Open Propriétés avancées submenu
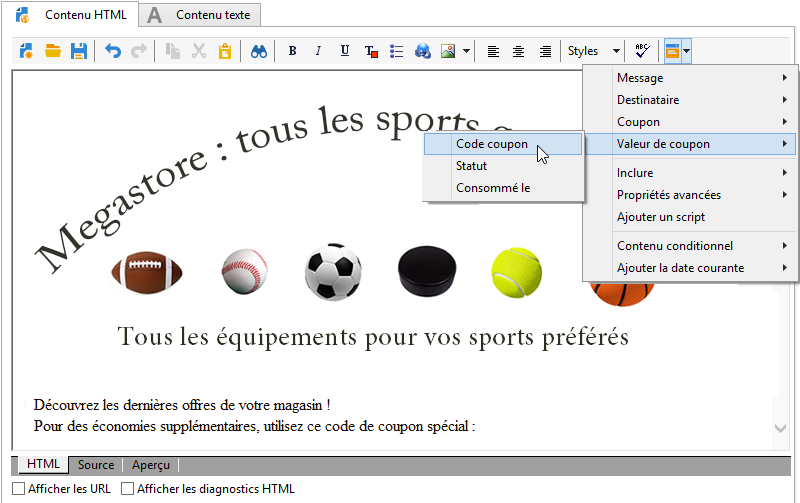The image size is (800, 503). [691, 195]
